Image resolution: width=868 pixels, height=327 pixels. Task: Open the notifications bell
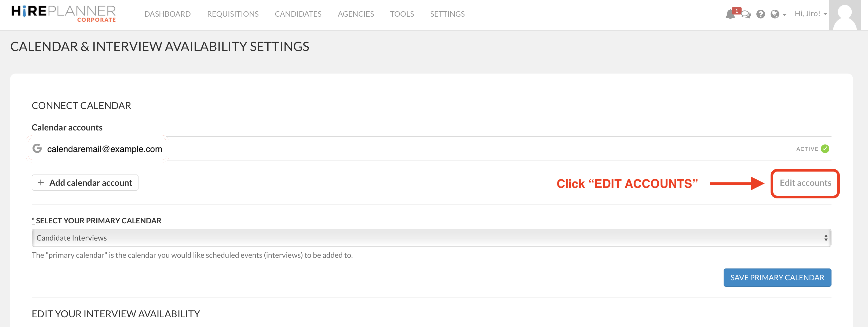[x=730, y=14]
